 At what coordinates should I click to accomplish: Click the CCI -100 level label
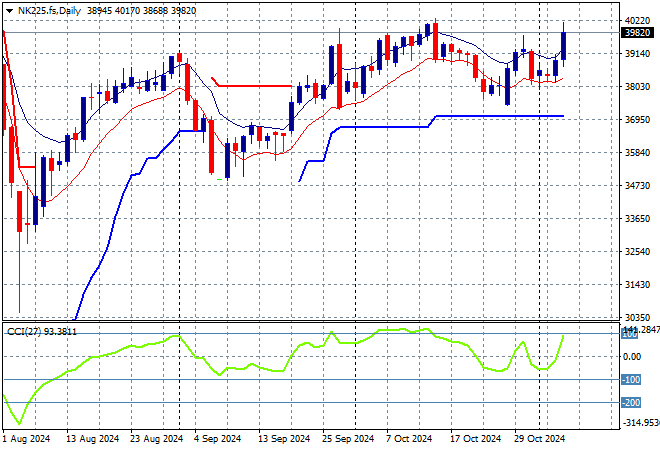pos(631,380)
